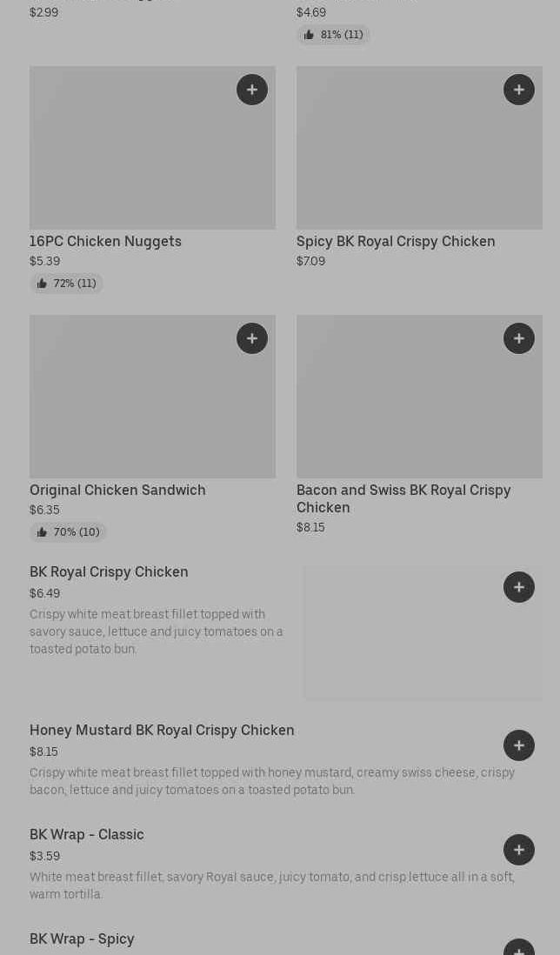Add 16PC Chicken Nuggets to cart
The height and width of the screenshot is (955, 560).
tap(252, 90)
